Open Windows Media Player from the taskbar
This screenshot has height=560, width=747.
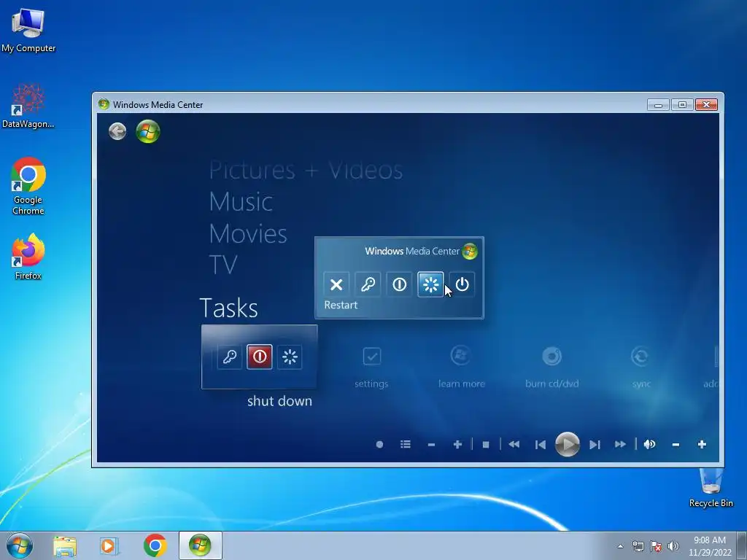[x=109, y=545]
